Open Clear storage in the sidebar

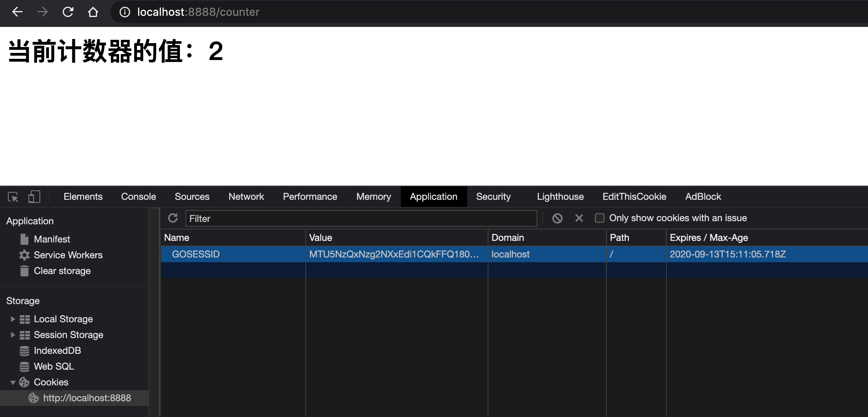(62, 271)
